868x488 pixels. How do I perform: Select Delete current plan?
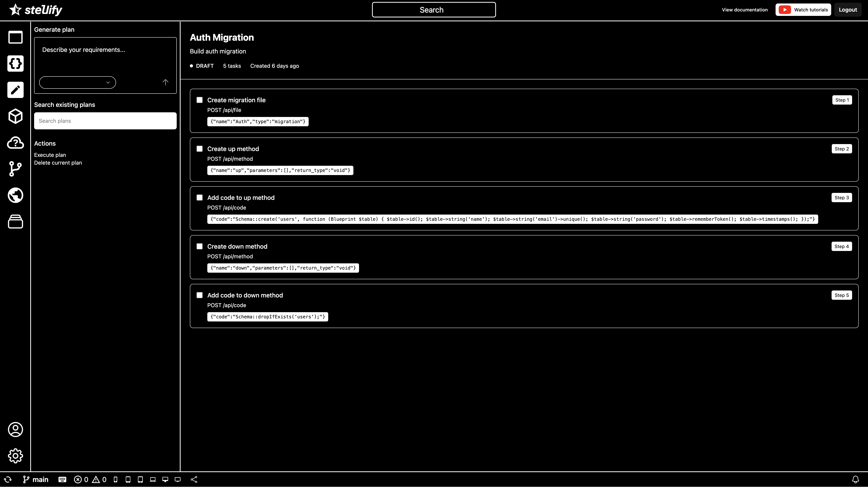coord(58,163)
